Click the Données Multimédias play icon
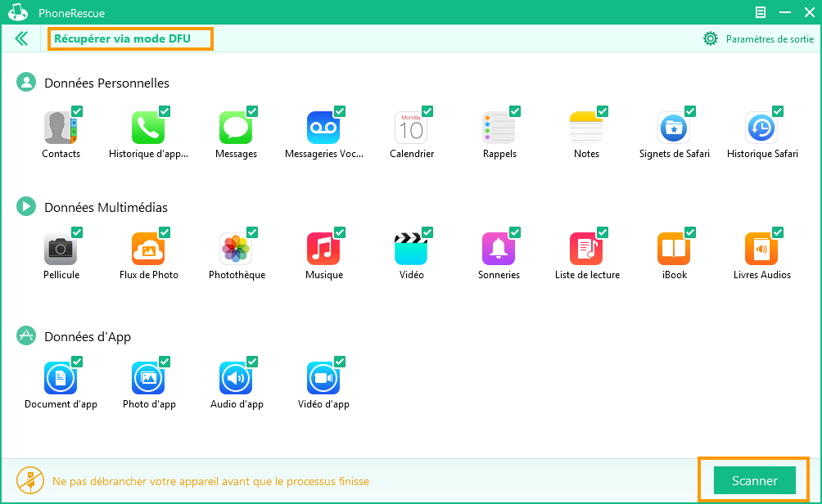The height and width of the screenshot is (504, 822). click(x=26, y=206)
